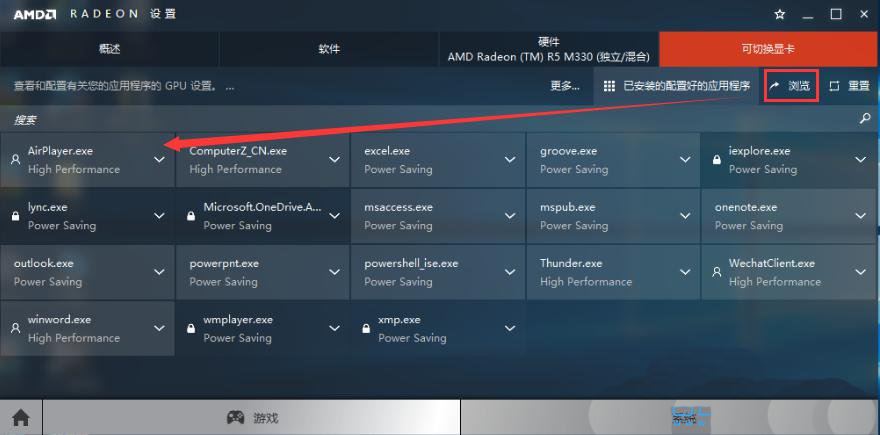The width and height of the screenshot is (880, 435).
Task: Expand Thunder.exe High Performance dropdown
Action: click(x=685, y=272)
